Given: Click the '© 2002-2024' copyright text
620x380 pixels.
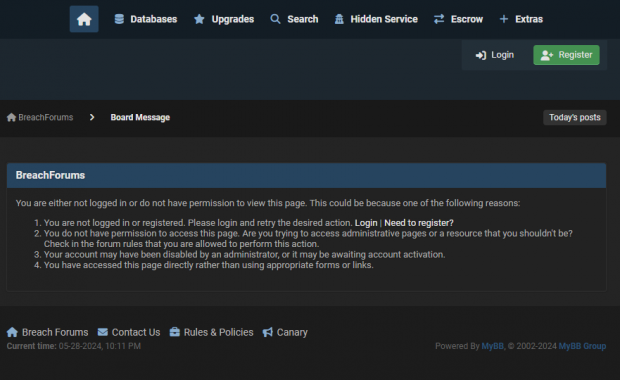Looking at the screenshot, I should pyautogui.click(x=532, y=346).
